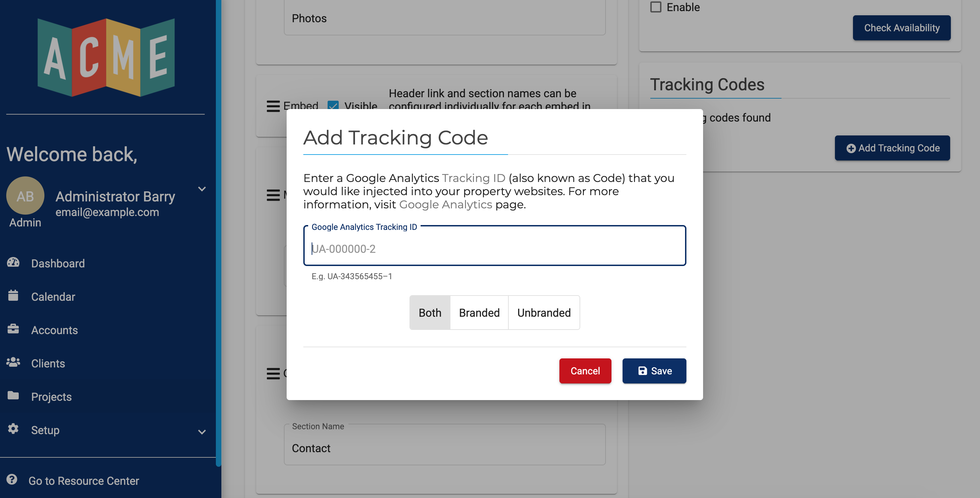Click the Add Tracking Code plus icon
The height and width of the screenshot is (498, 980).
coord(851,147)
